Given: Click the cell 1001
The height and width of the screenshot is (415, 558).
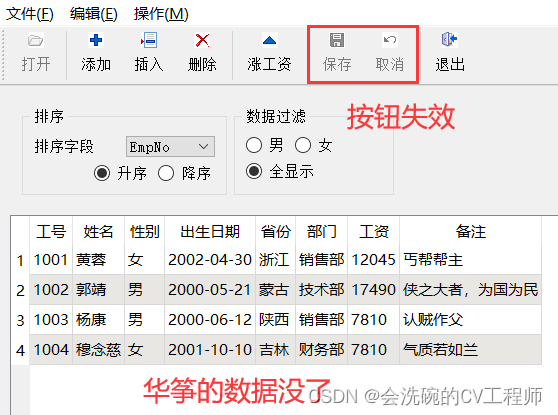Looking at the screenshot, I should [x=51, y=260].
